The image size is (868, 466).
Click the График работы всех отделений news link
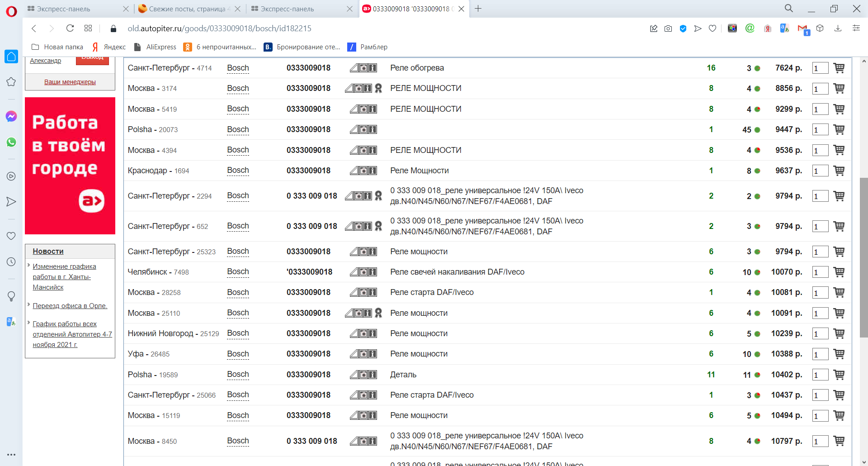click(72, 334)
